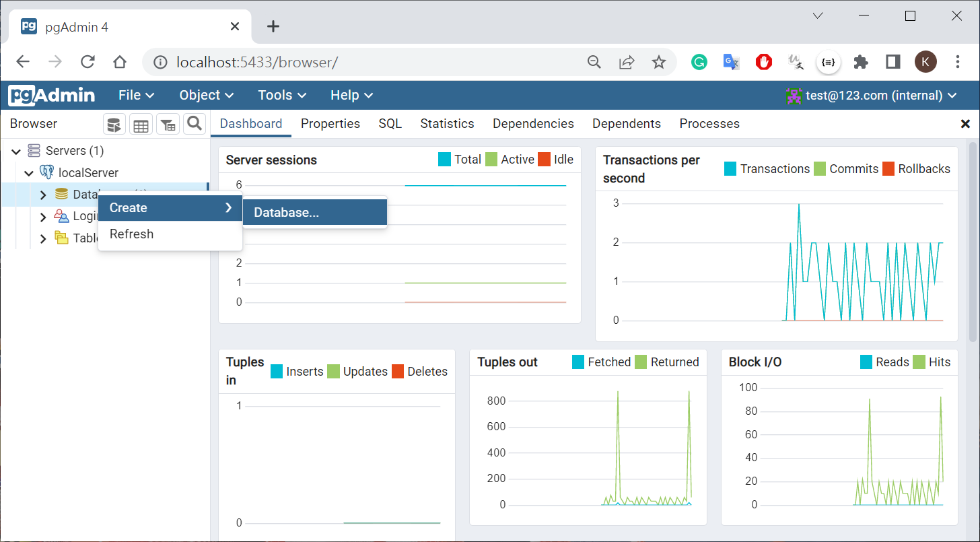The height and width of the screenshot is (542, 980).
Task: Click the Filtered Rows icon in Browser toolbar
Action: [168, 125]
